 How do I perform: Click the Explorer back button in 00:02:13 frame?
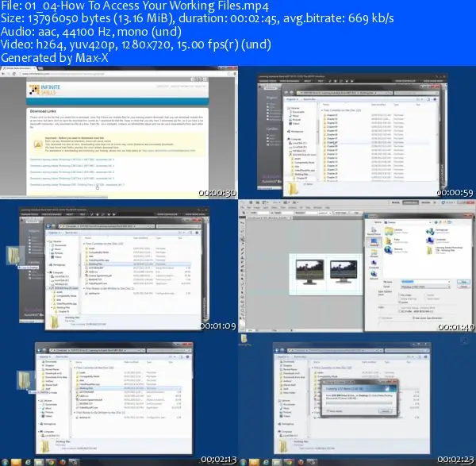click(x=40, y=350)
